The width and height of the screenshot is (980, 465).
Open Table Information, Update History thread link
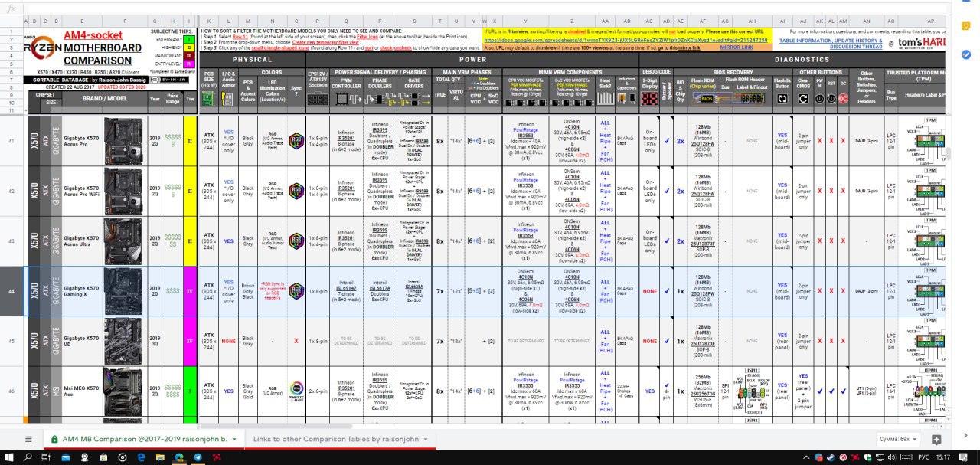click(831, 43)
